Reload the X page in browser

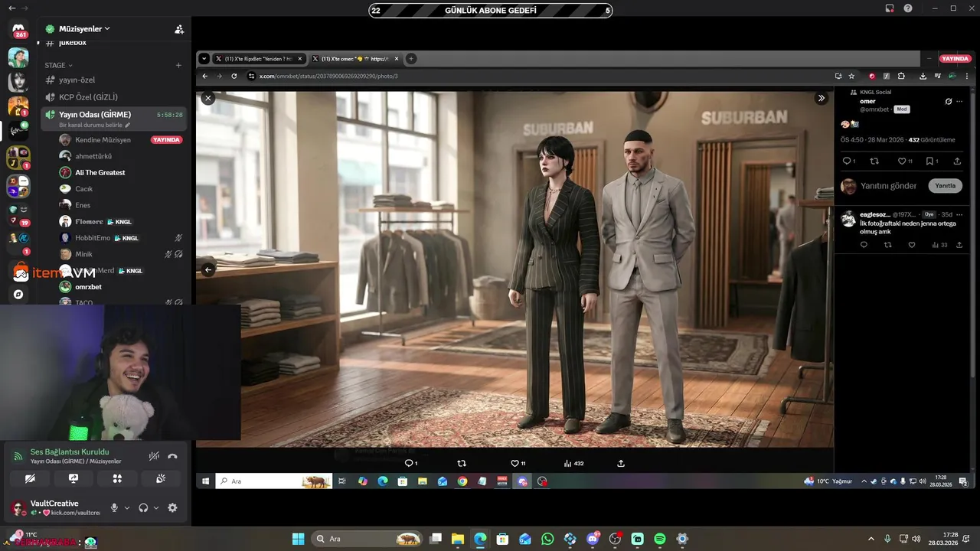coord(234,76)
